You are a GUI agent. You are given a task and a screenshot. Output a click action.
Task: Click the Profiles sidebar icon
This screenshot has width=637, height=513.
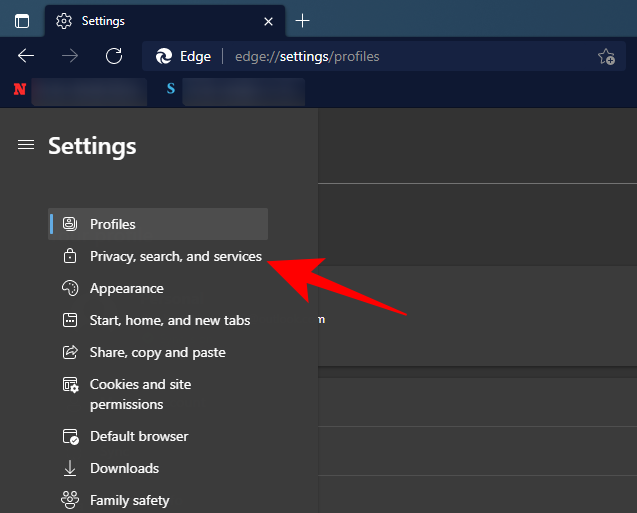[x=70, y=224]
